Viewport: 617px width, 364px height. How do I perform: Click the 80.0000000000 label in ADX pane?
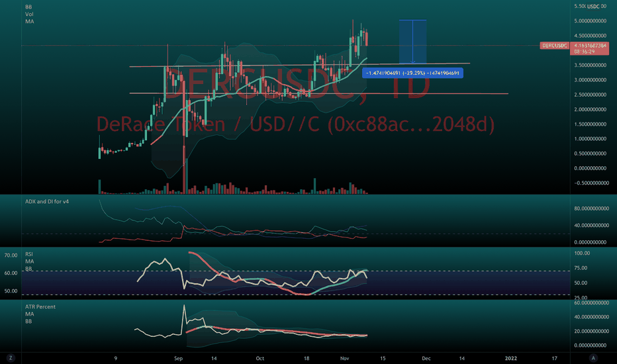(x=591, y=208)
